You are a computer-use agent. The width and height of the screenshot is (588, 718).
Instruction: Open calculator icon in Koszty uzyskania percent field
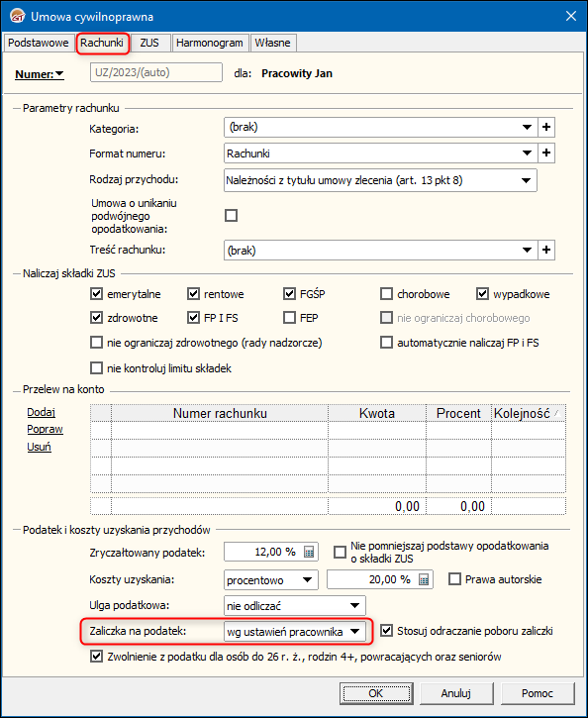click(x=424, y=579)
